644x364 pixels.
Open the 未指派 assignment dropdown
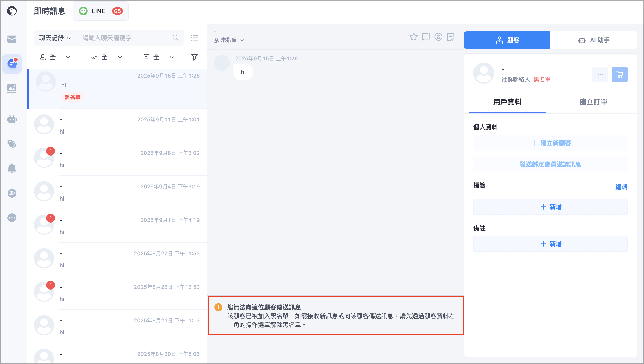click(x=229, y=40)
